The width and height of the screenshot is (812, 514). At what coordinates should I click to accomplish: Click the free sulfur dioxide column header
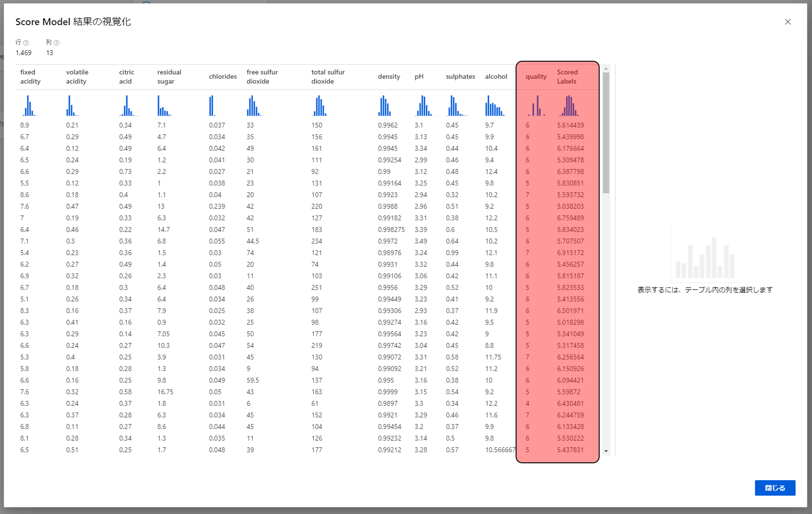point(262,77)
